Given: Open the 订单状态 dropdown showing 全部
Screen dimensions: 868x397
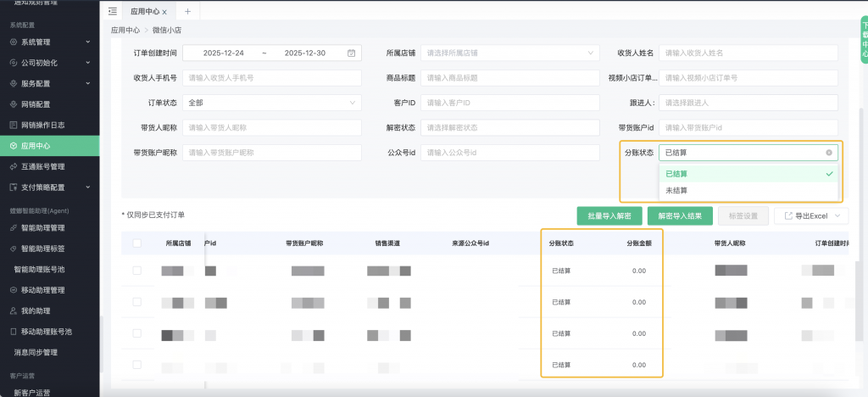Looking at the screenshot, I should click(272, 103).
